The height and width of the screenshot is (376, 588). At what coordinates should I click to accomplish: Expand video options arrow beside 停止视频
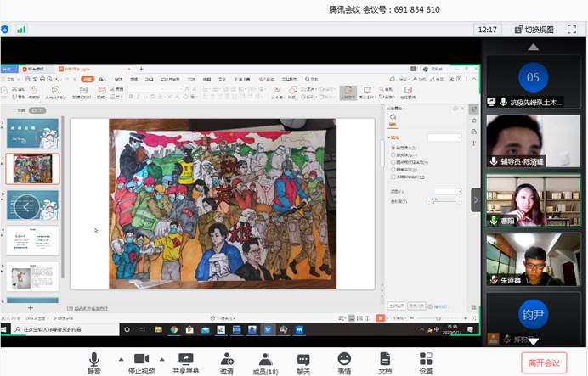[162, 360]
